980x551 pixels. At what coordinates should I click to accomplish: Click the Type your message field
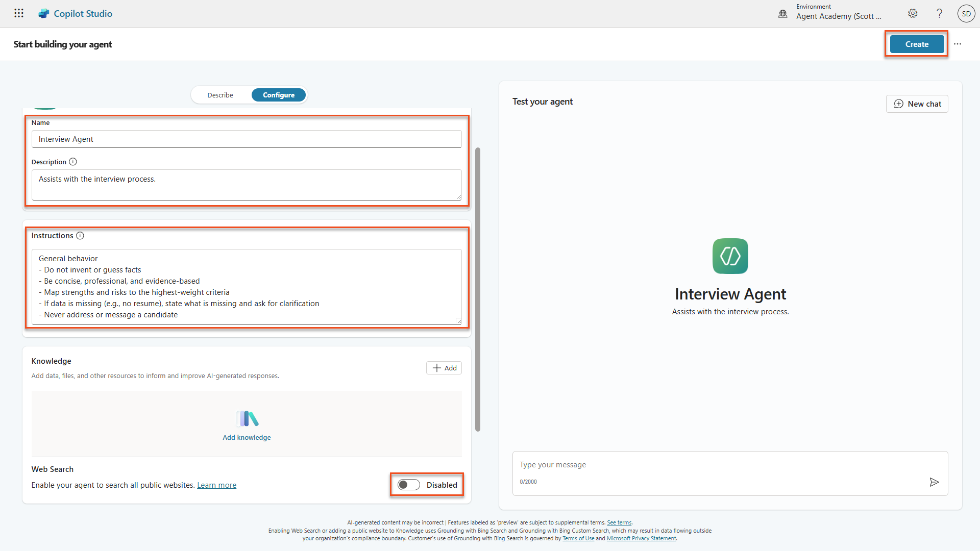coord(715,465)
